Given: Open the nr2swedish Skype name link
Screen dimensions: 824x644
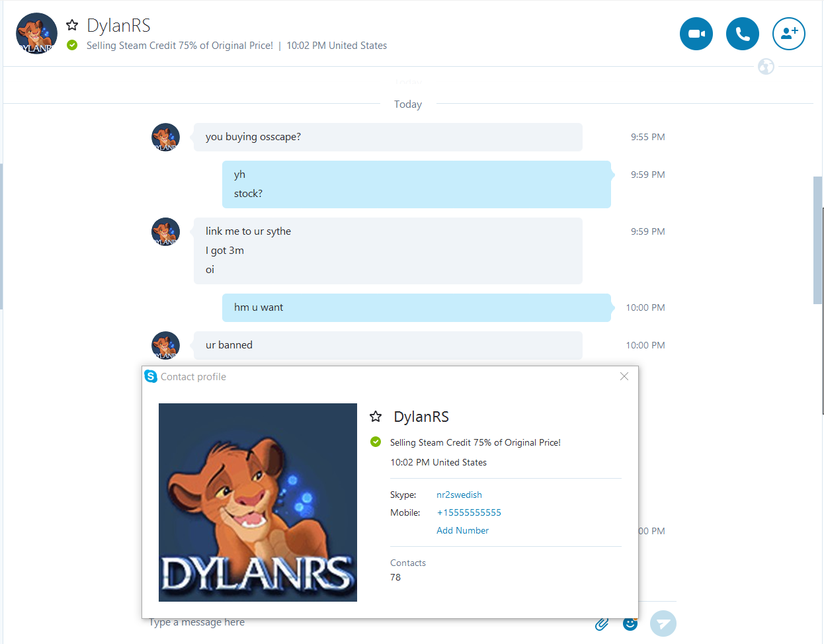Looking at the screenshot, I should pyautogui.click(x=459, y=495).
